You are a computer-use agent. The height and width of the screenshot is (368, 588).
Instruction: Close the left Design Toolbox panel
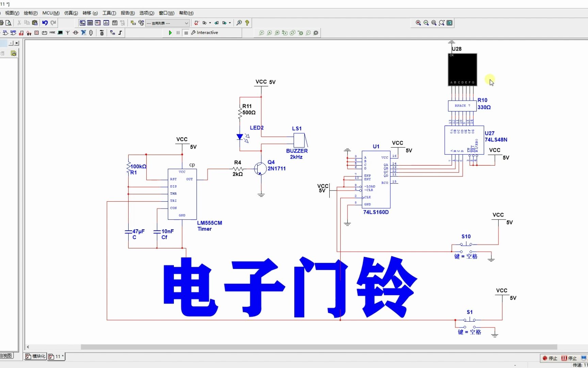pyautogui.click(x=17, y=43)
